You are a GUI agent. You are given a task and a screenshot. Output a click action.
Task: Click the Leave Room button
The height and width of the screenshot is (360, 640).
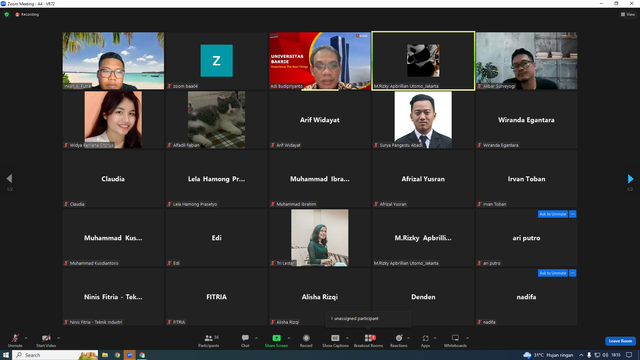click(x=620, y=341)
